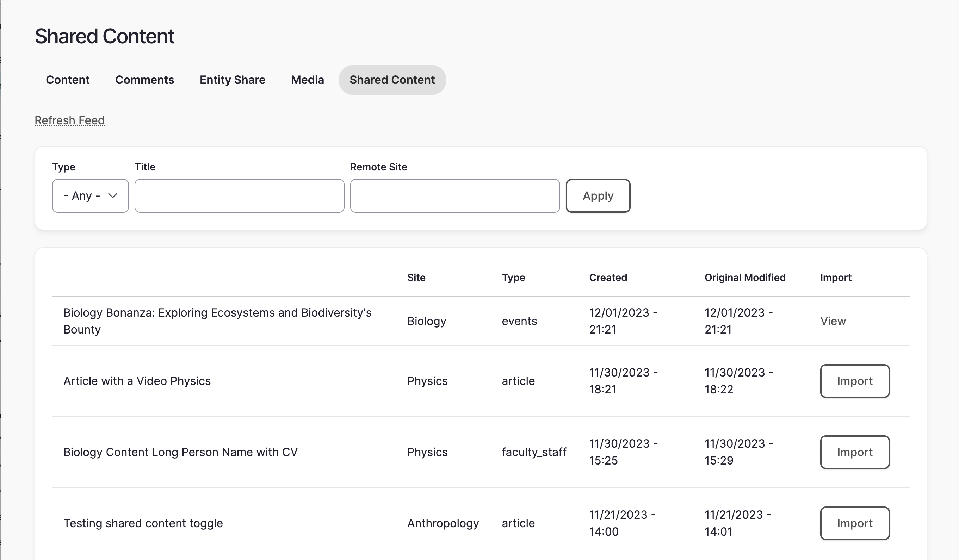
Task: Click the Physics site cell of the article row
Action: [427, 381]
